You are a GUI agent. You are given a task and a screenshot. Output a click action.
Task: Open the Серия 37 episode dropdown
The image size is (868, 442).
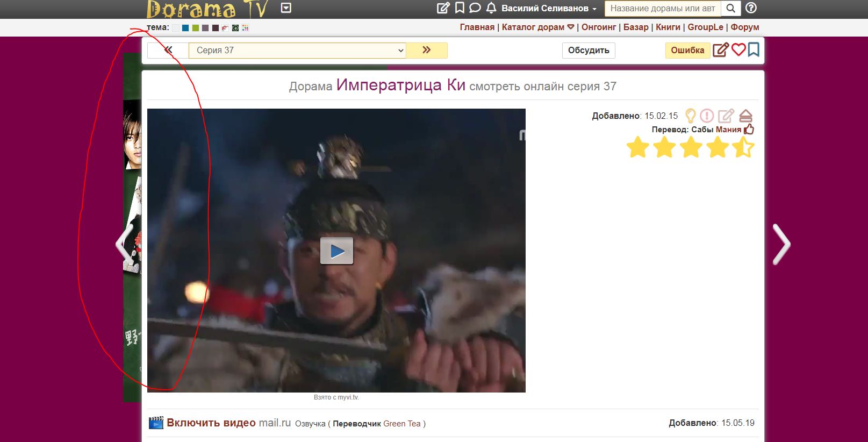pyautogui.click(x=297, y=50)
